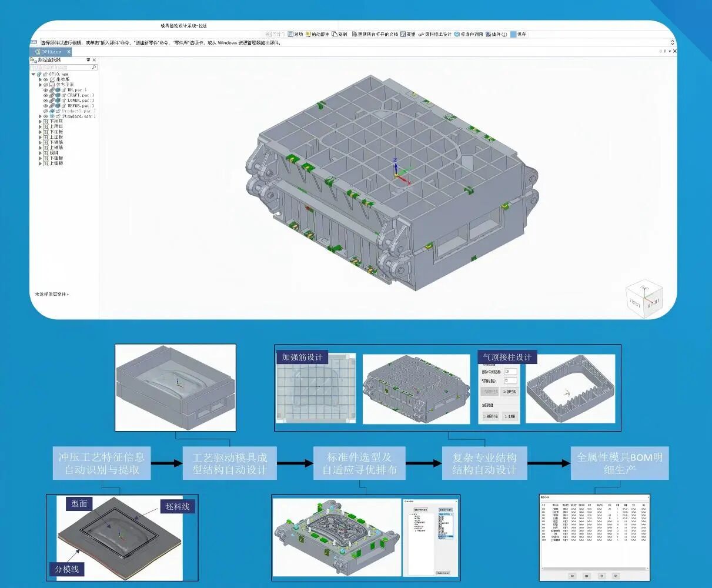712x588 pixels.
Task: Toggle visibility eye of CRAFT.par
Action: 45,95
